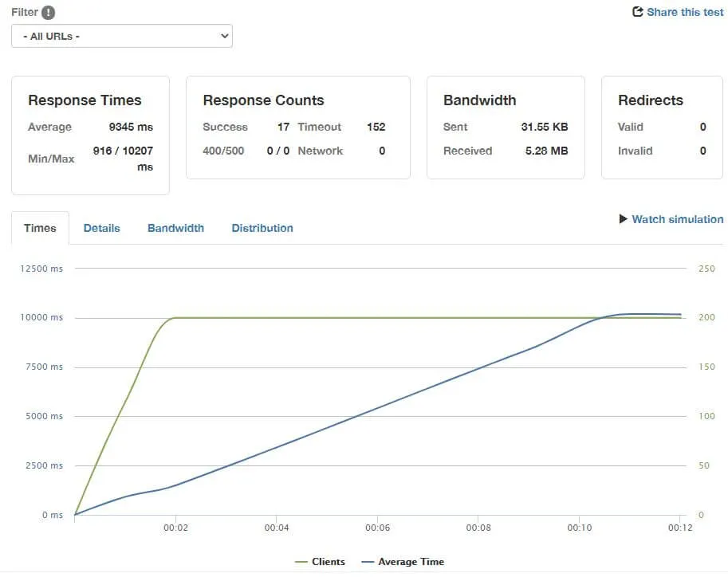Open the All URLs filter dropdown

(122, 36)
